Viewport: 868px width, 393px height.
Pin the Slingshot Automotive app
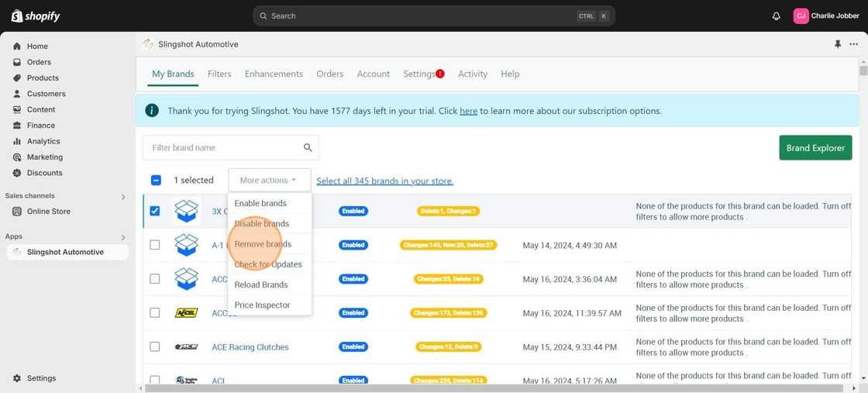tap(838, 44)
